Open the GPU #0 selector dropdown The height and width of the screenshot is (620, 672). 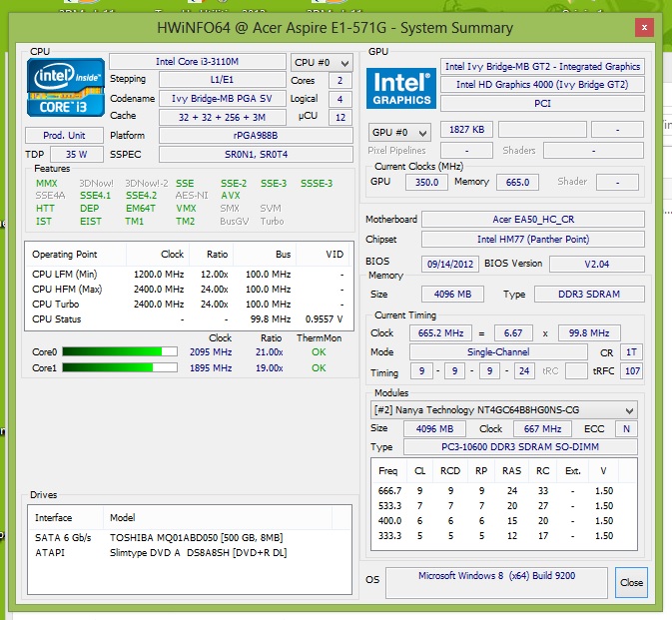[x=399, y=133]
